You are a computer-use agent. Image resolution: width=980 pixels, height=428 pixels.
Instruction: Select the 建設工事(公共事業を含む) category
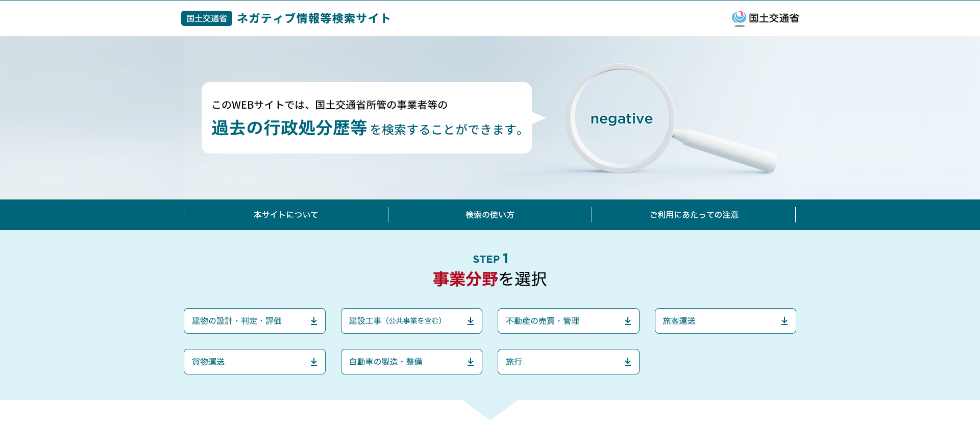(x=396, y=321)
